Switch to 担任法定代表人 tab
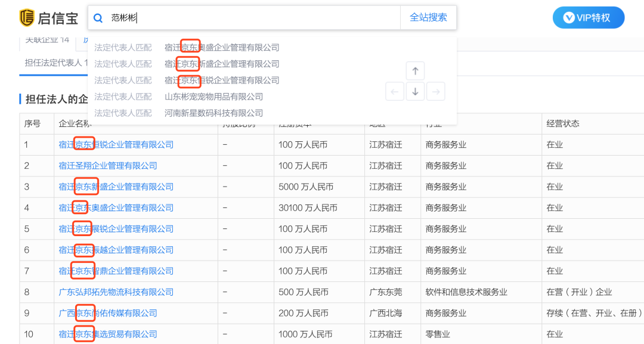Image resolution: width=644 pixels, height=344 pixels. pos(55,63)
